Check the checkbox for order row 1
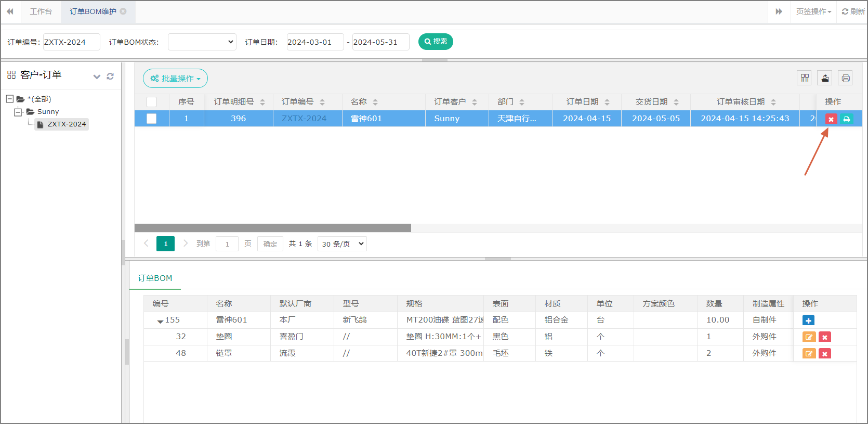Image resolution: width=868 pixels, height=424 pixels. [152, 119]
